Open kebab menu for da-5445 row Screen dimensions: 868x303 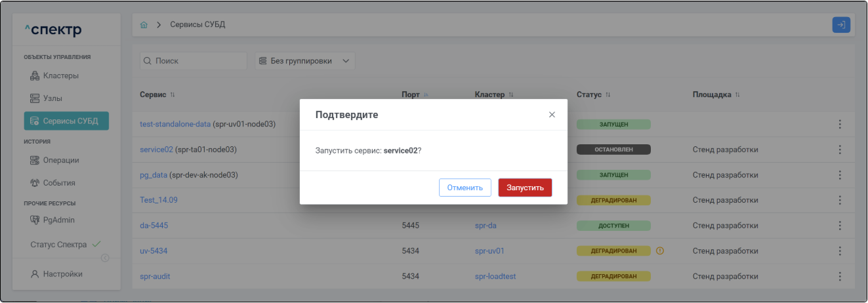coord(839,226)
